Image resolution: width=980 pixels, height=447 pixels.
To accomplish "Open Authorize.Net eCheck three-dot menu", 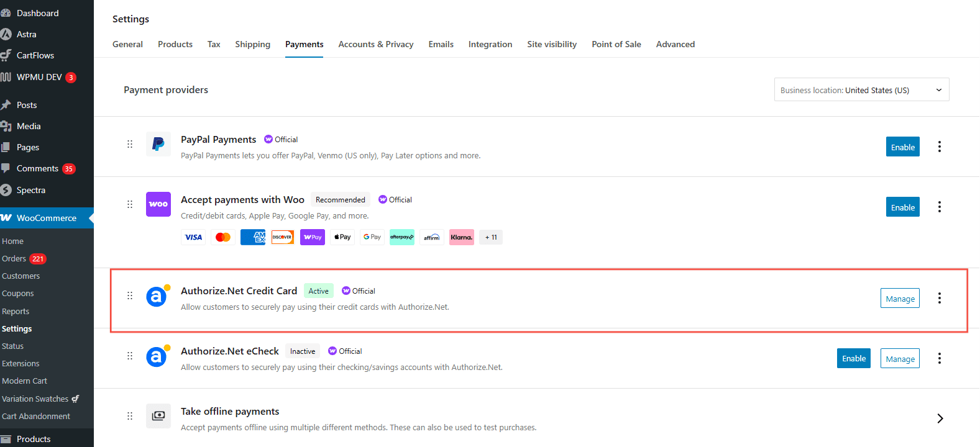I will coord(940,358).
